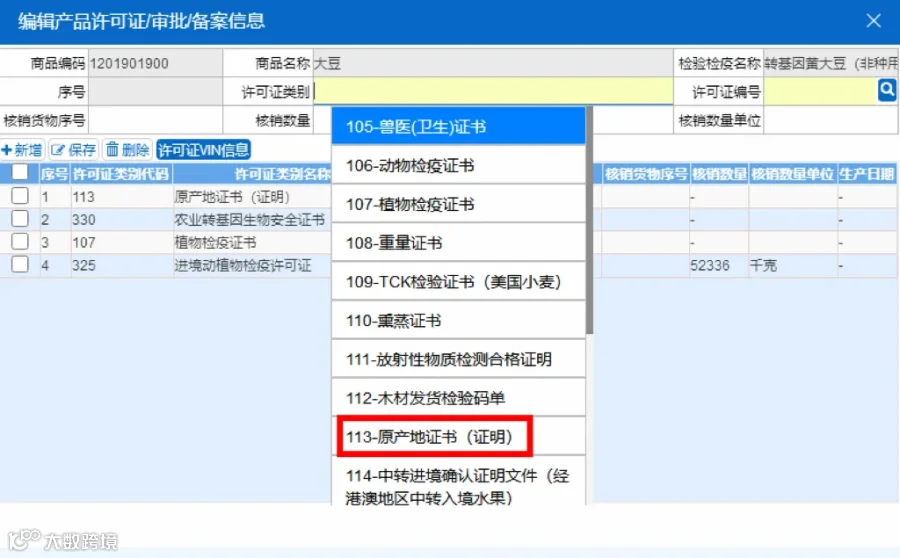This screenshot has width=900, height=558.
Task: Click the 检验检疫名称 field
Action: tap(831, 63)
